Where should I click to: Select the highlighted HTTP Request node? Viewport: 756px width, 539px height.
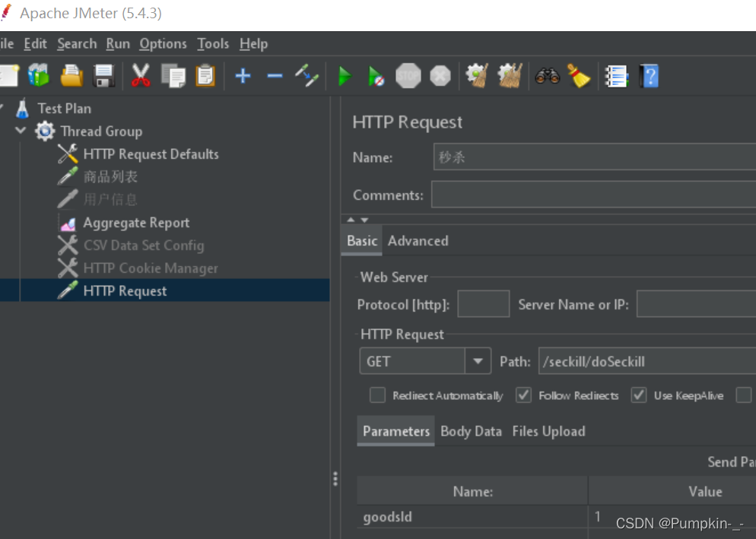point(125,290)
